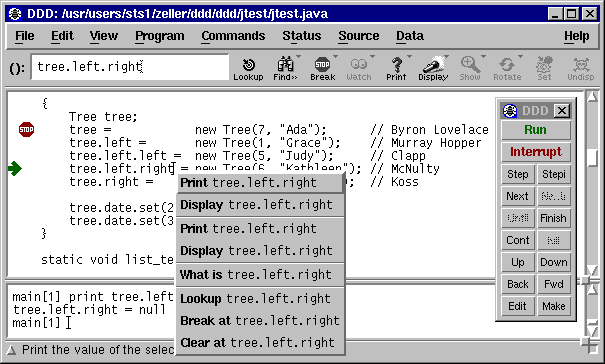This screenshot has width=605, height=364.
Task: Open the Show dropdown arrow
Action: [483, 57]
